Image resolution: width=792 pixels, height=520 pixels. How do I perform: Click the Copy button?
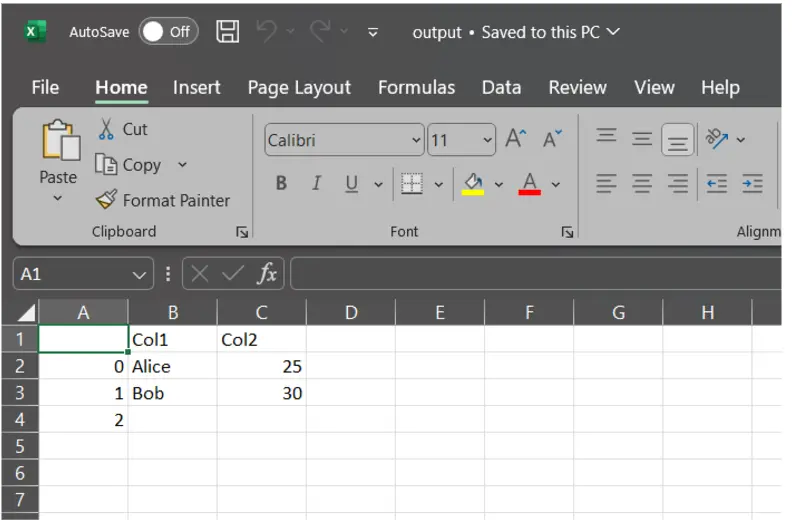[x=128, y=165]
